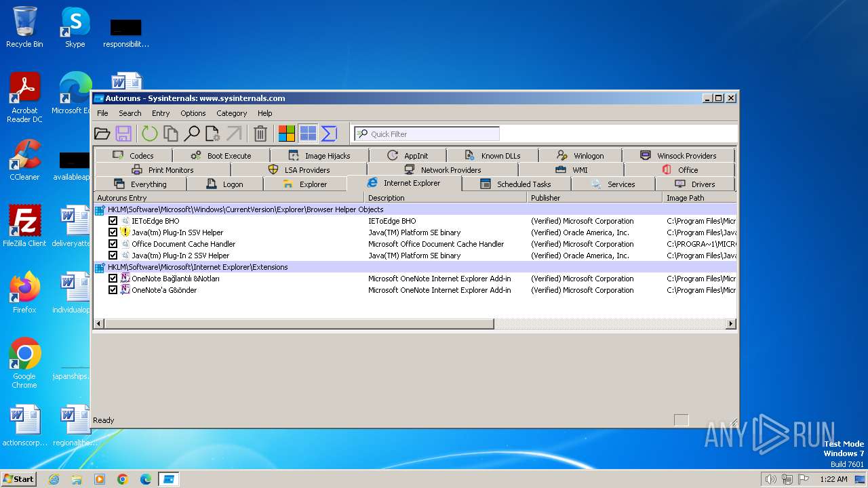Click the Sigma VirusTotal toolbar icon
Image resolution: width=868 pixels, height=488 pixels.
329,134
